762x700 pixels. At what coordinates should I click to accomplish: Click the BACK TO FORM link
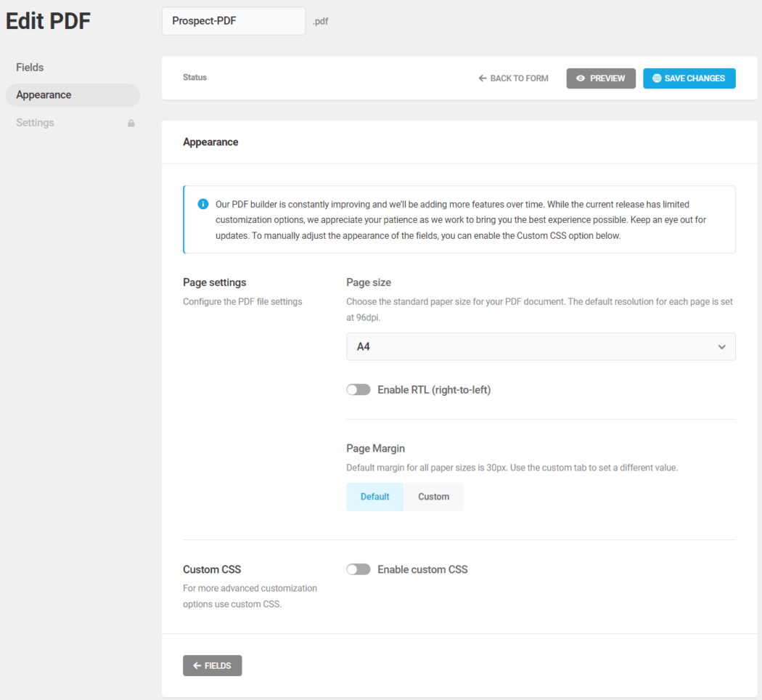pos(513,78)
